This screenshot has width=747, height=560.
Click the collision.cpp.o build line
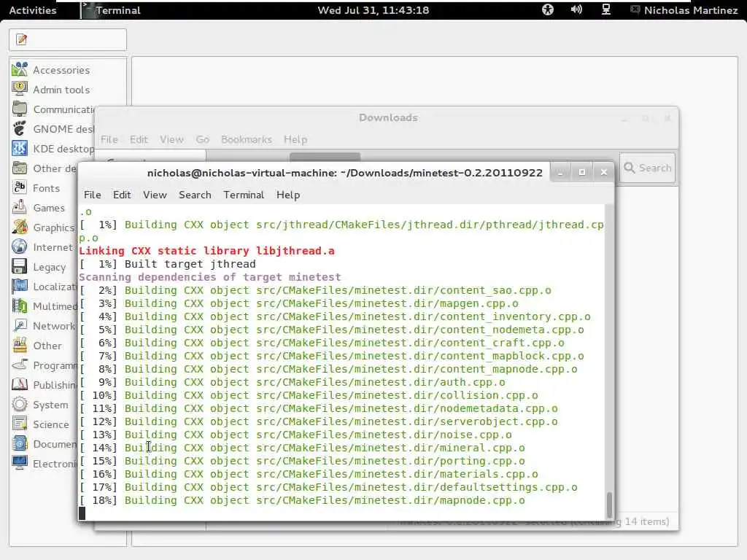click(309, 395)
